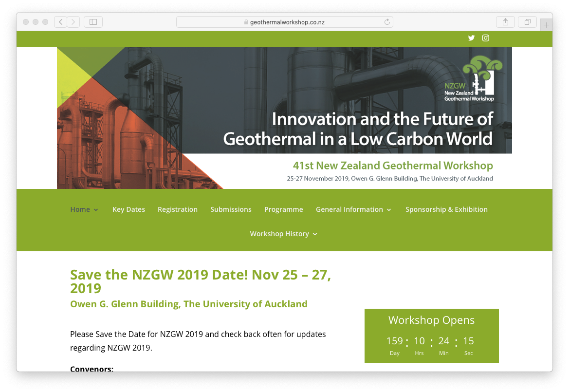Open the Home menu item

[80, 209]
